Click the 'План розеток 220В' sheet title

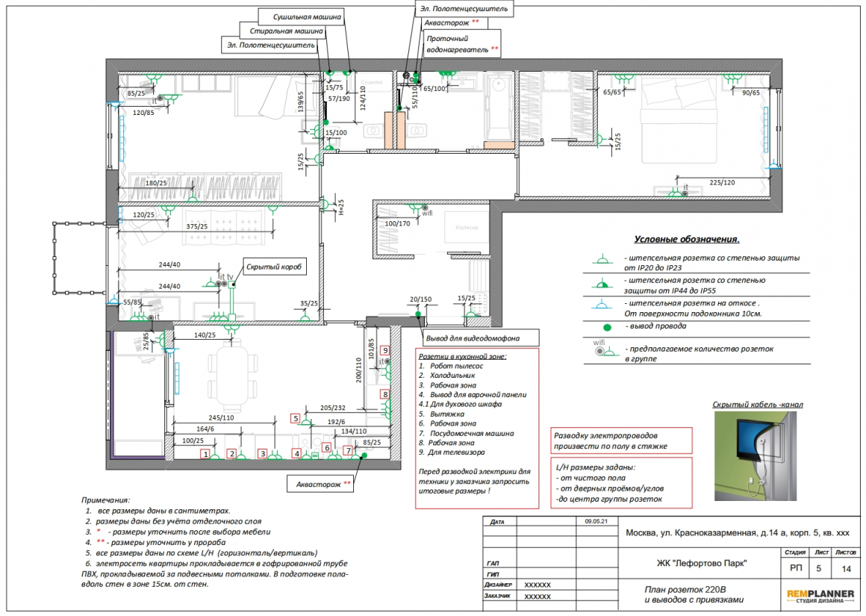pyautogui.click(x=685, y=589)
